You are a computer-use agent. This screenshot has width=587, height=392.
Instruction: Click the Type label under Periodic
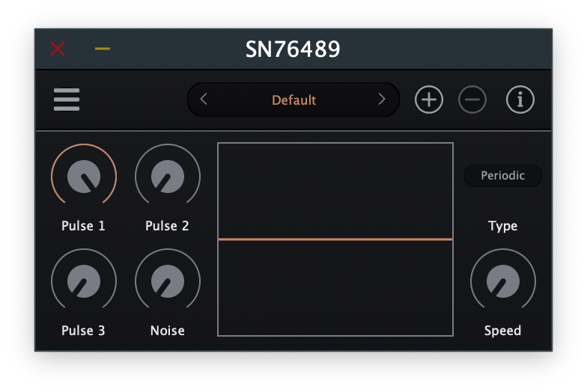coord(502,226)
